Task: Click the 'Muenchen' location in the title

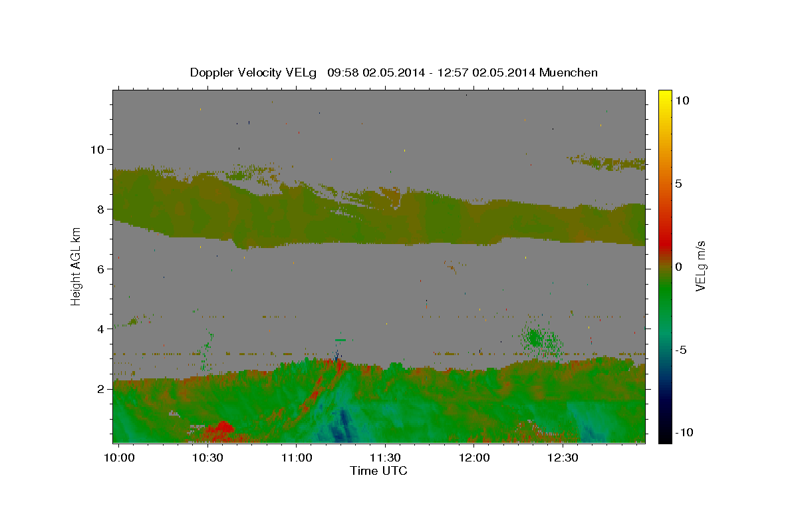Action: coord(569,72)
